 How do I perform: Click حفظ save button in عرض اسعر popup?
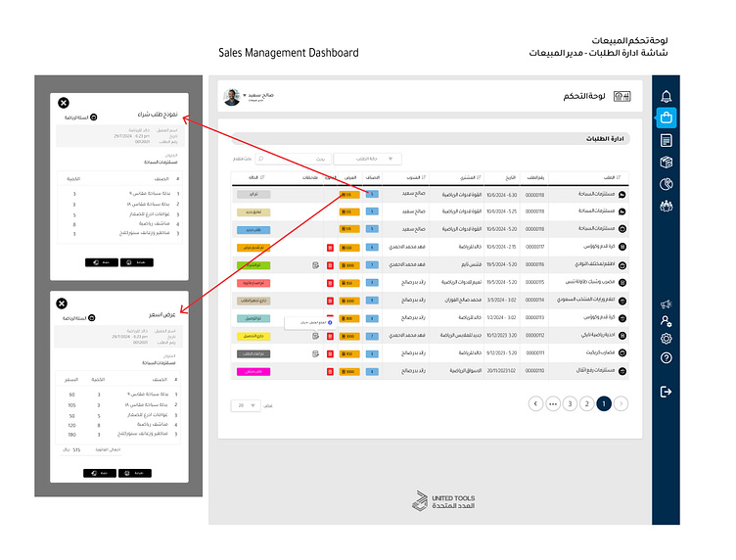[100, 473]
